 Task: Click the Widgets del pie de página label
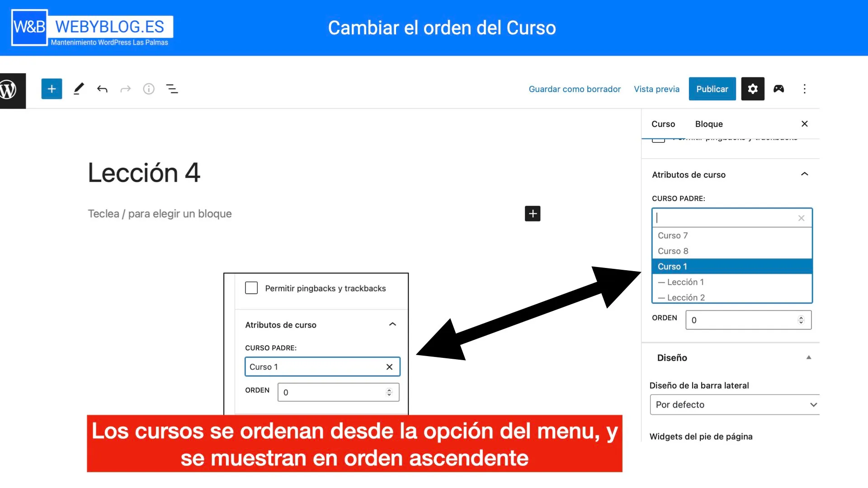pyautogui.click(x=701, y=436)
